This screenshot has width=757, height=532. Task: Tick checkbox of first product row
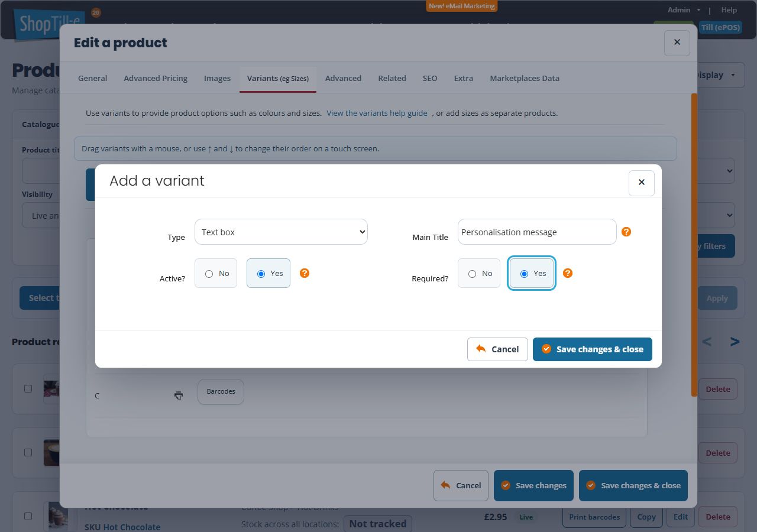pyautogui.click(x=28, y=388)
